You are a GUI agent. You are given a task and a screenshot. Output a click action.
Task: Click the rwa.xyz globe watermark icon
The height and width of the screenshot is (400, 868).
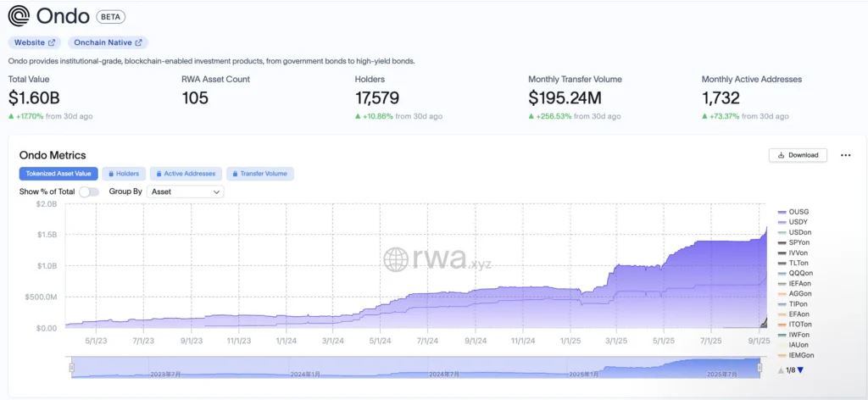pyautogui.click(x=397, y=260)
